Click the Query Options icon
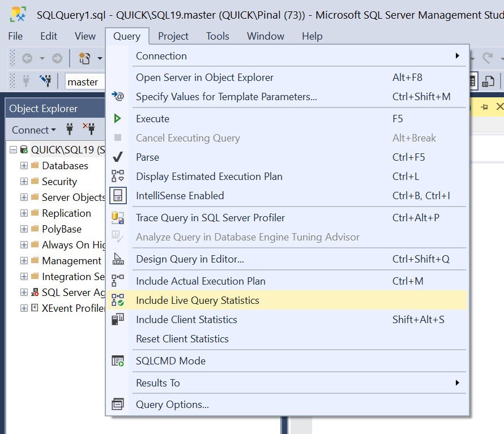This screenshot has height=434, width=504. click(118, 404)
